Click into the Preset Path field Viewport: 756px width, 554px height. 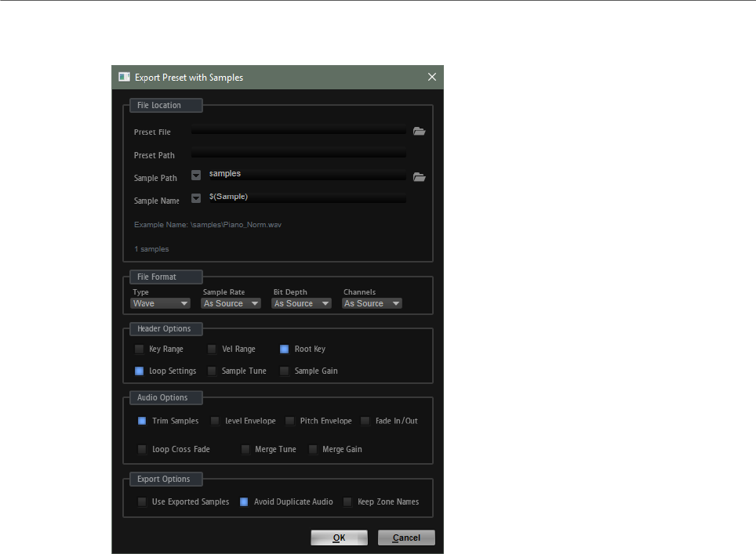tap(299, 154)
